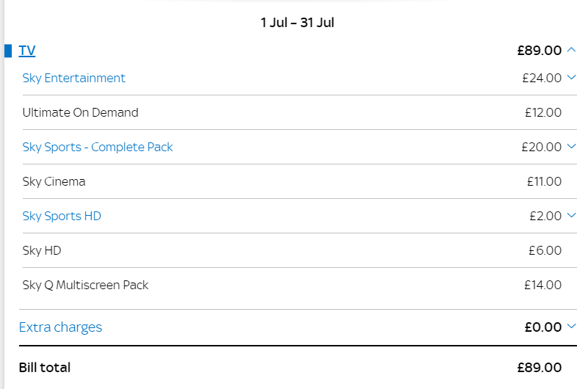588x389 pixels.
Task: Select the Sky Cinema line item
Action: pos(54,181)
